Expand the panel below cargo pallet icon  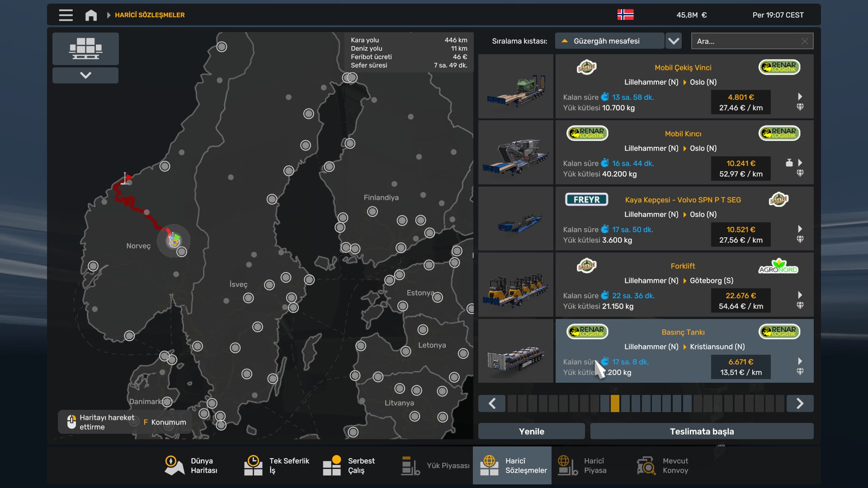(85, 75)
